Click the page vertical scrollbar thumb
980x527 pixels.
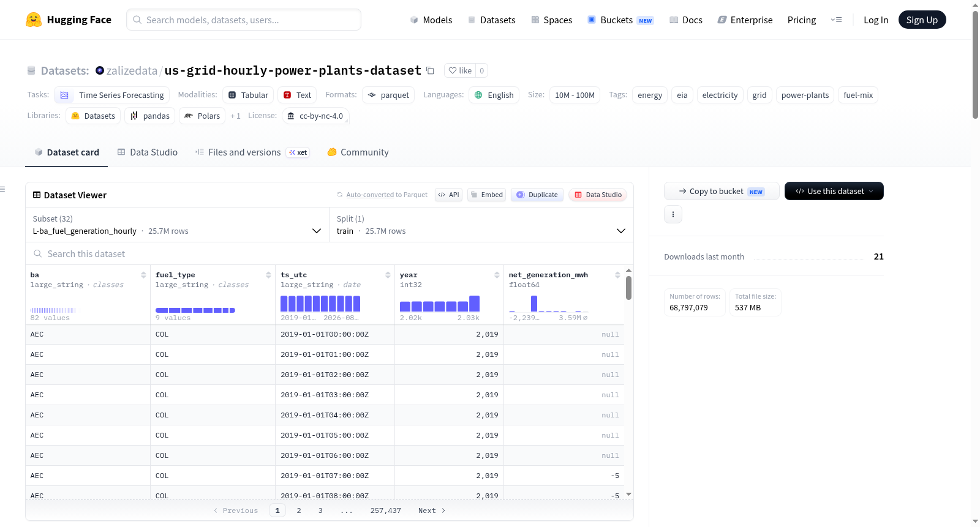click(x=975, y=64)
